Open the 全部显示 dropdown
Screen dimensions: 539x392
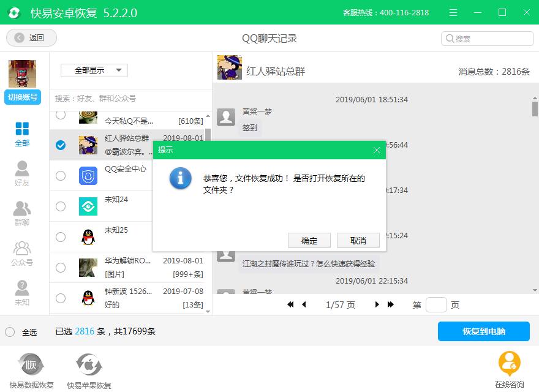click(94, 70)
